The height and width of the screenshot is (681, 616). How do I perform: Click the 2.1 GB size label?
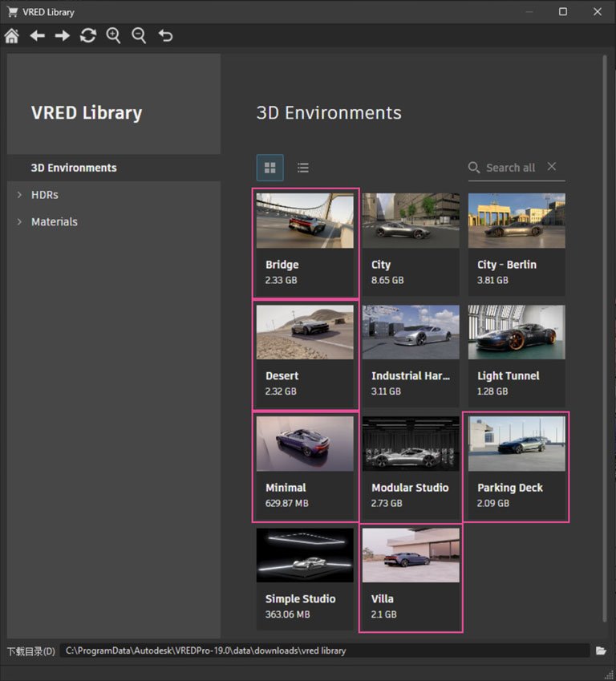[383, 614]
